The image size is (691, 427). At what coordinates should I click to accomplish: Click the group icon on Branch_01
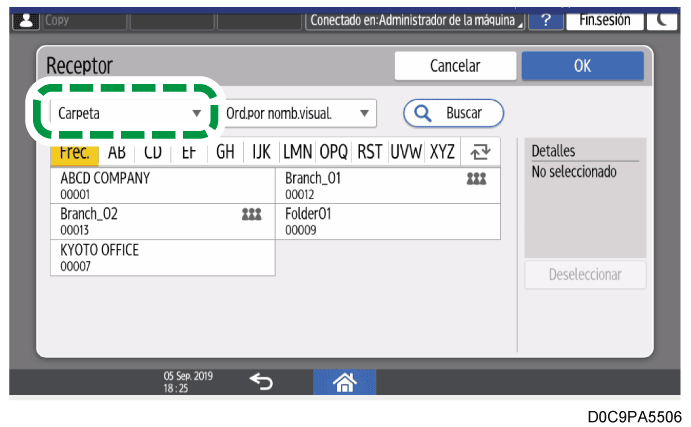tap(476, 179)
